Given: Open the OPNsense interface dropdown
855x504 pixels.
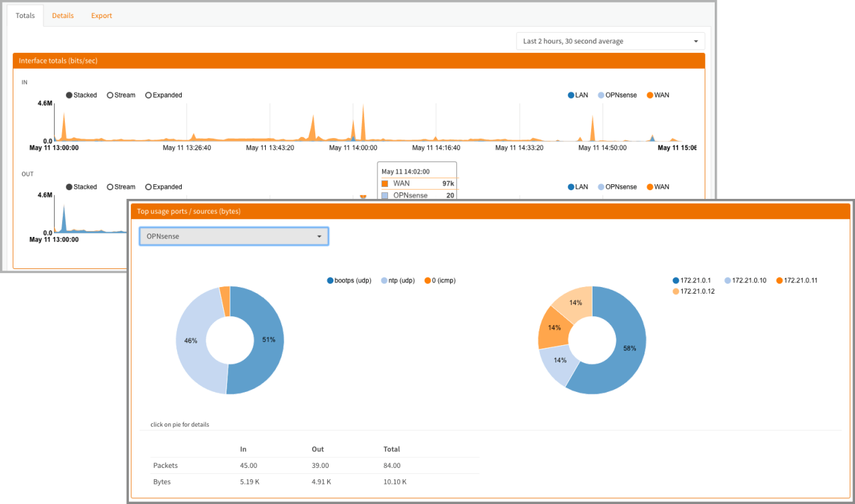Looking at the screenshot, I should (x=233, y=236).
